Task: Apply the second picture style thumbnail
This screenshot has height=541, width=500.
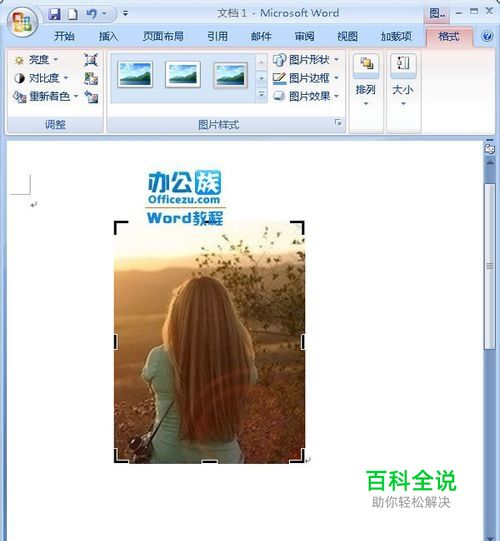Action: [183, 74]
